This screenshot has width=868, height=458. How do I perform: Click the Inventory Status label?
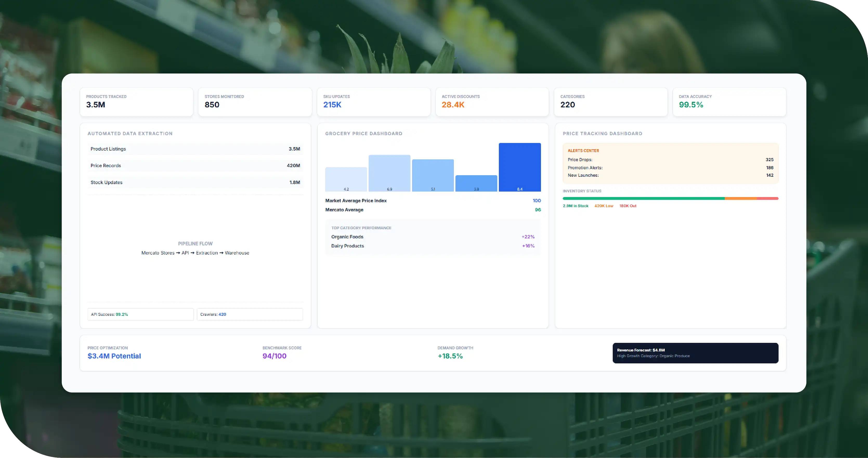(x=582, y=191)
